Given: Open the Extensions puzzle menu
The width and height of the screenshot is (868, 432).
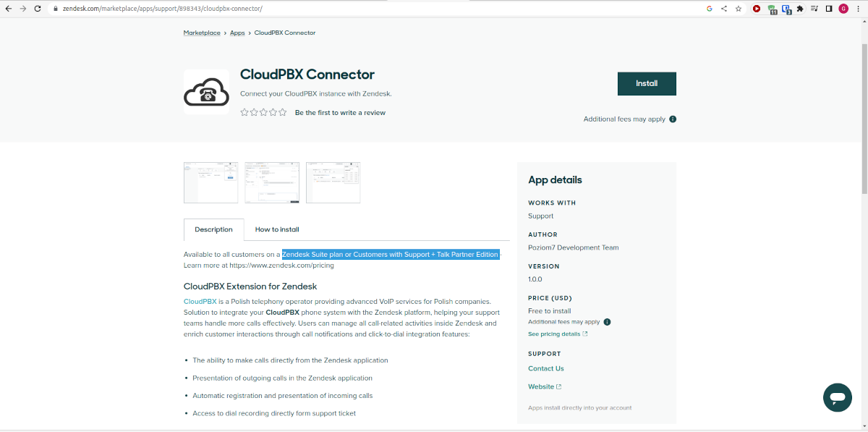Looking at the screenshot, I should click(800, 9).
